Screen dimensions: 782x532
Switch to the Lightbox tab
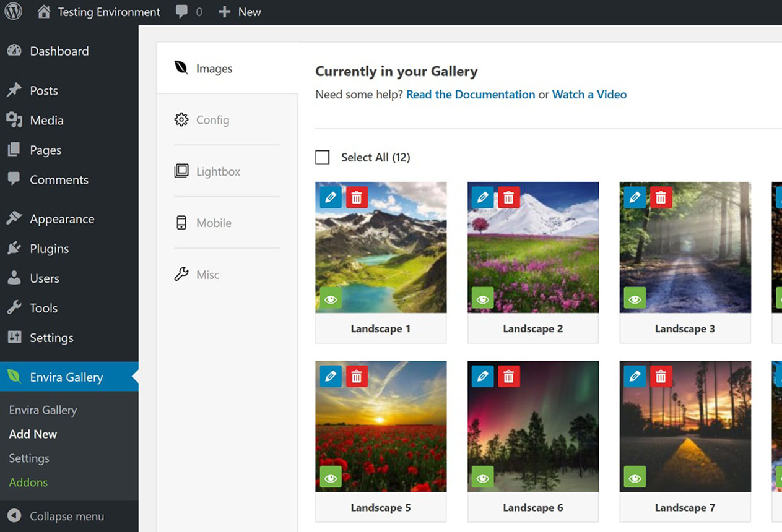pos(217,171)
